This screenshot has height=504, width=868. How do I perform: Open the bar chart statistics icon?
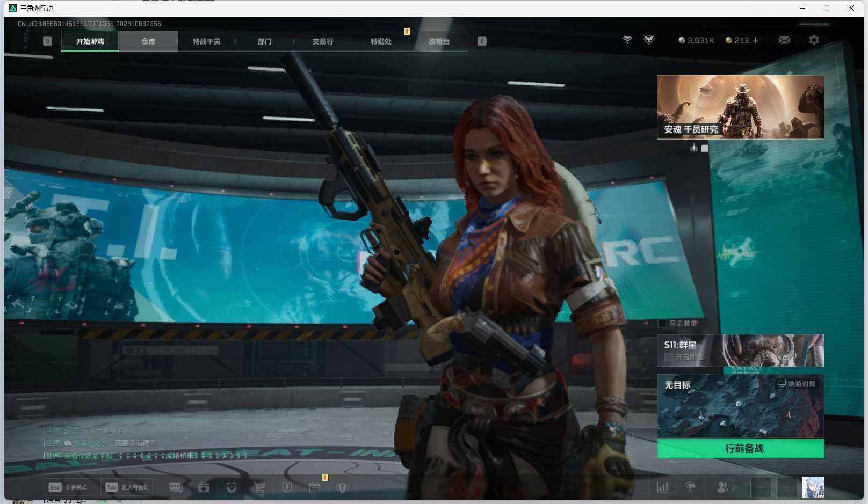click(663, 487)
